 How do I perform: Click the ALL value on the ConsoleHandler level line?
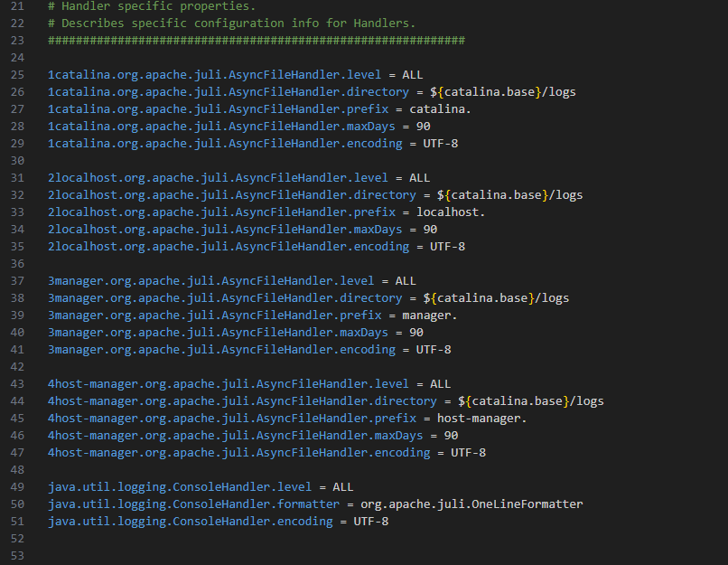342,487
